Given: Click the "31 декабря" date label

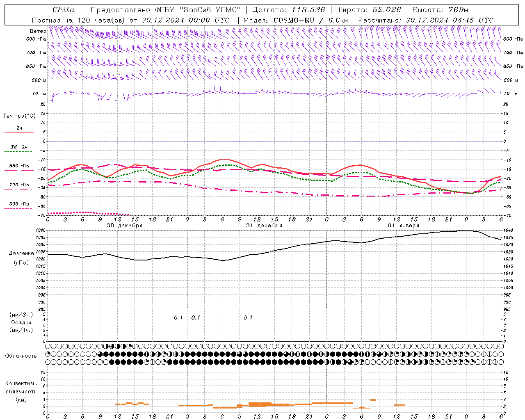Looking at the screenshot, I should click(x=264, y=226).
